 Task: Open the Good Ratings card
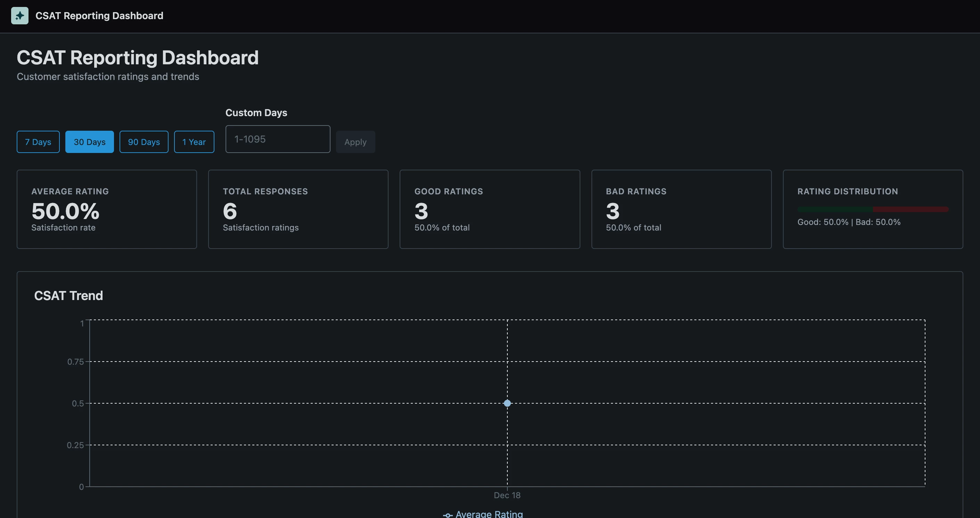490,209
